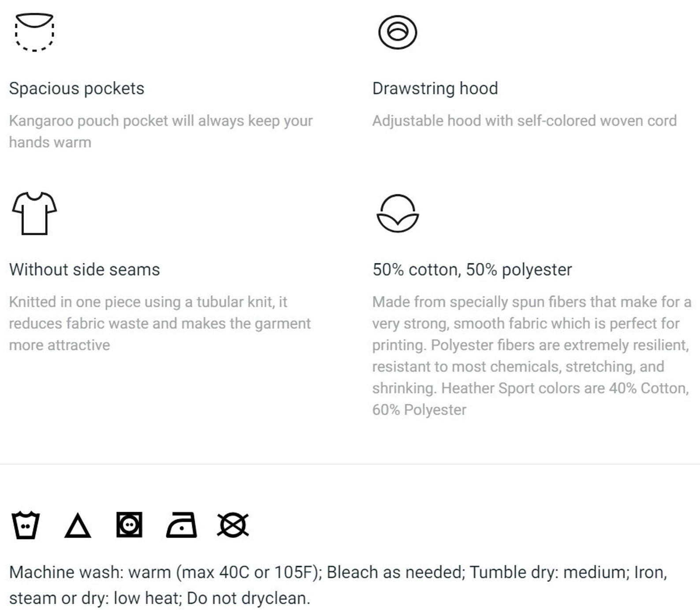700x614 pixels.
Task: Click the drawstring hood cord icon
Action: click(398, 33)
